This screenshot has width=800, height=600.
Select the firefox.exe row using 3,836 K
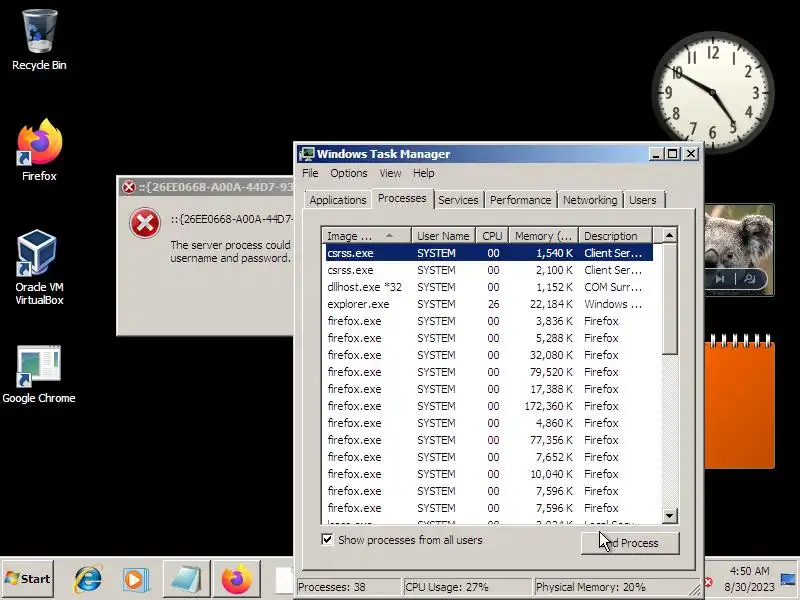tap(489, 321)
